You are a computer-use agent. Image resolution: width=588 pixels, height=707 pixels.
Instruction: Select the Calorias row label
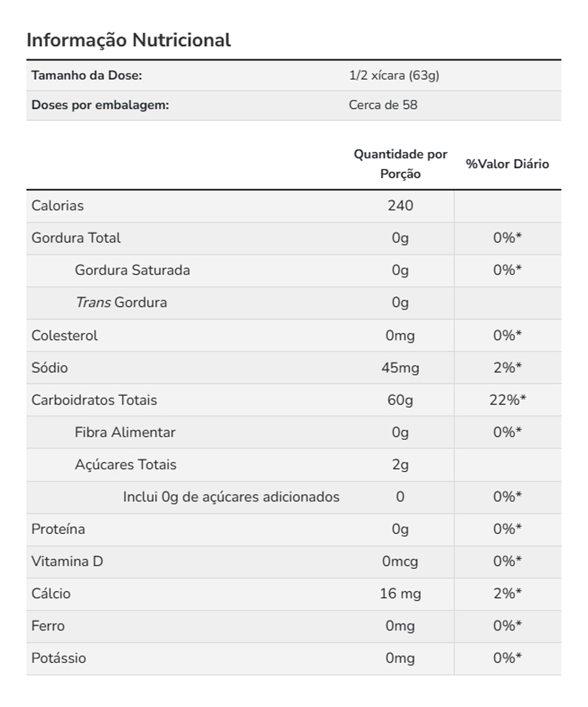[x=58, y=206]
